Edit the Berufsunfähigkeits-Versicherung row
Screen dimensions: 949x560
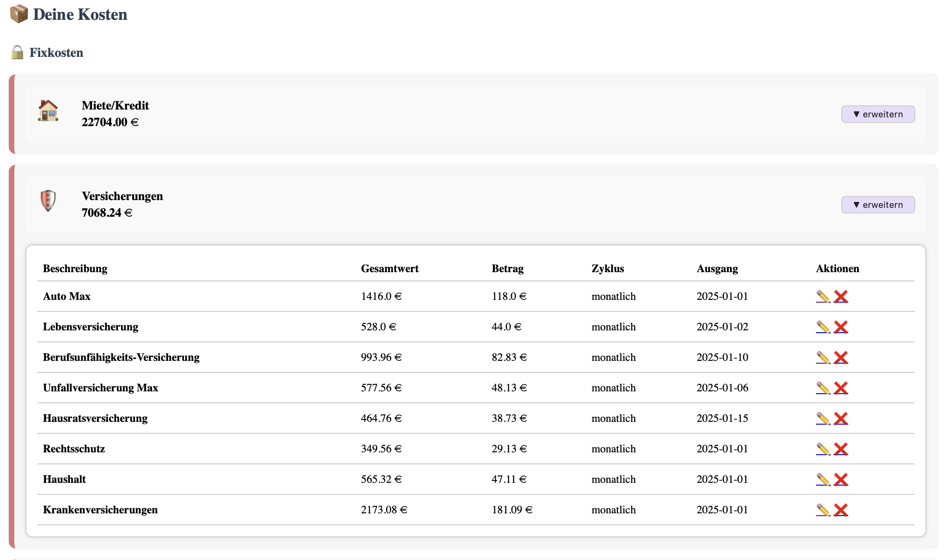tap(823, 358)
